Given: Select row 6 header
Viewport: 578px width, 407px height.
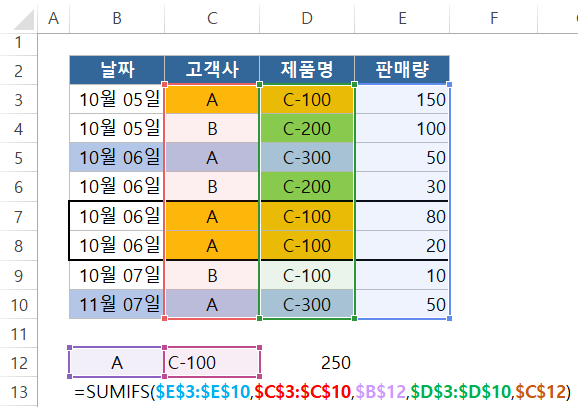Looking at the screenshot, I should pos(18,187).
